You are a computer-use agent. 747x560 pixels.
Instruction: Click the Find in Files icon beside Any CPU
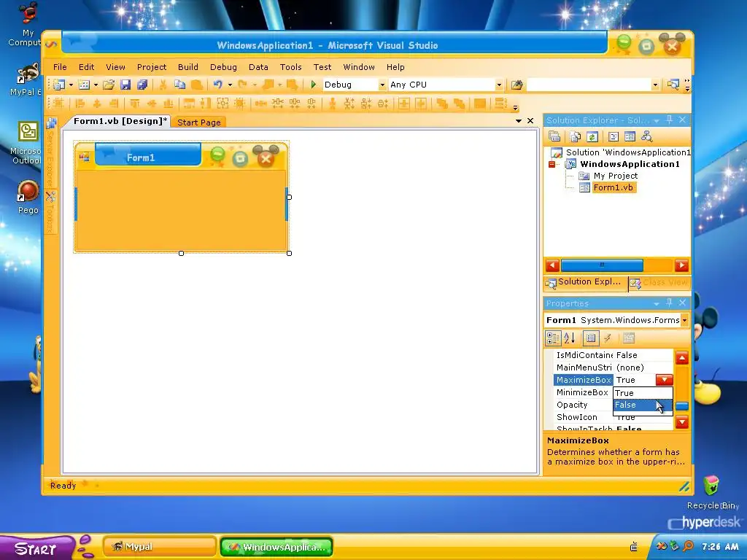click(x=516, y=85)
